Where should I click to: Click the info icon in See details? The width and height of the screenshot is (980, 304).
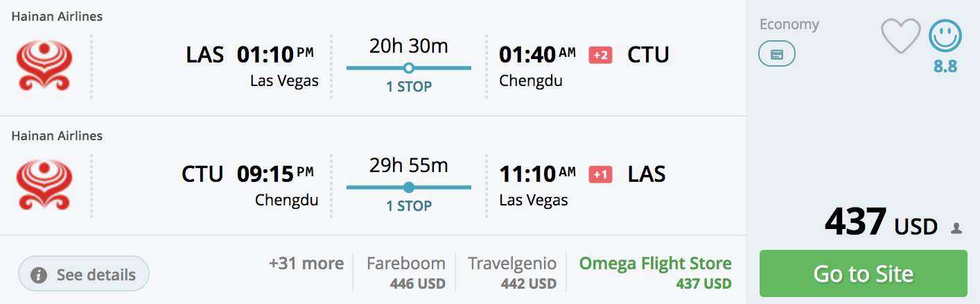tap(40, 276)
